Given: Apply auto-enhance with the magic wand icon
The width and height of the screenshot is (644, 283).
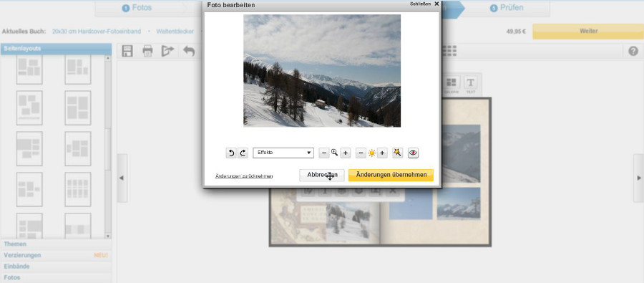Looking at the screenshot, I should coord(397,153).
